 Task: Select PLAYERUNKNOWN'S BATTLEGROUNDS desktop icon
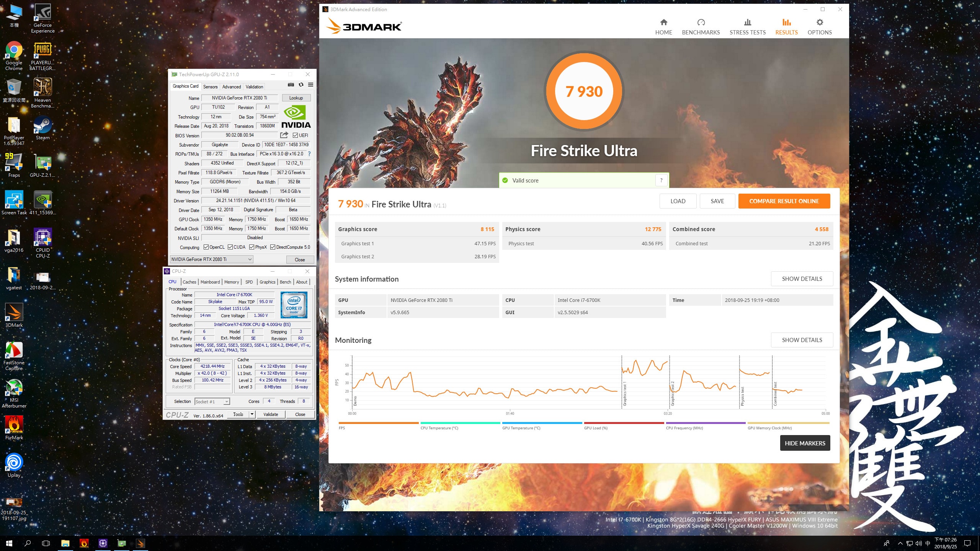[x=42, y=56]
